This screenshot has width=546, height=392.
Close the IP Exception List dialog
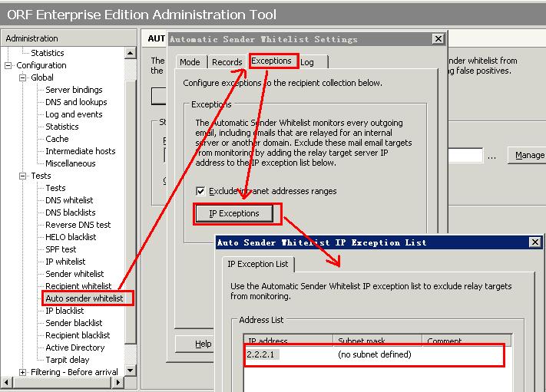click(x=535, y=242)
